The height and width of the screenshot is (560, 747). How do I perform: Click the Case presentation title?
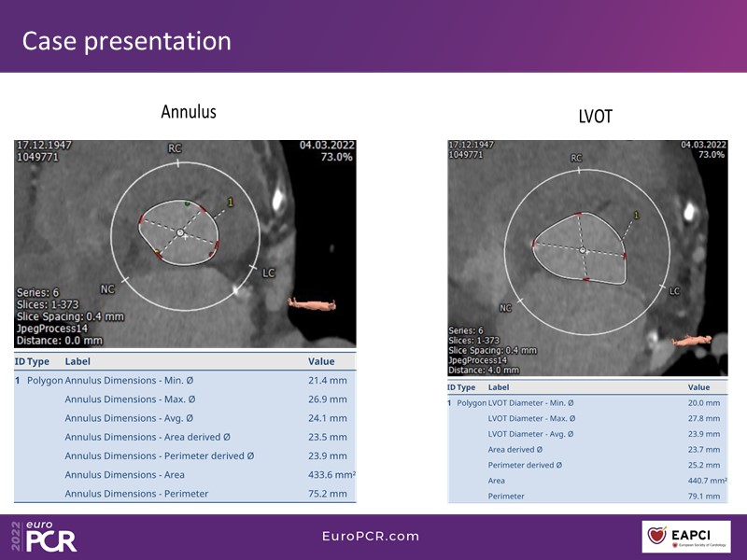tap(126, 41)
